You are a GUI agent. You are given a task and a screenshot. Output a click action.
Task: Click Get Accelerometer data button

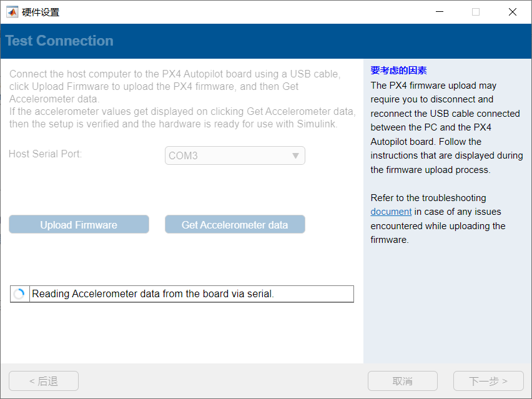(x=235, y=225)
